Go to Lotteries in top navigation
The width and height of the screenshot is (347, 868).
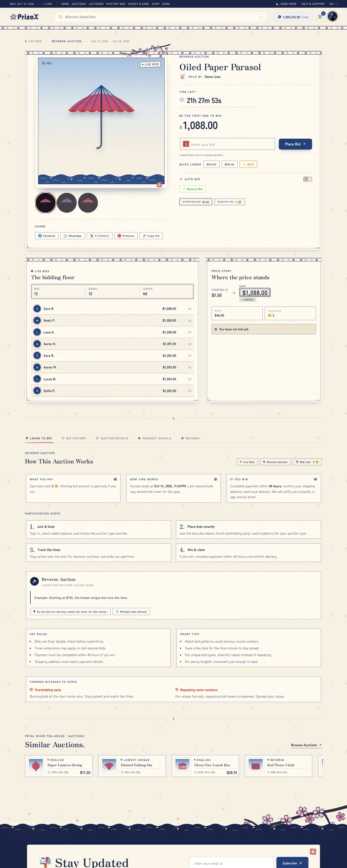point(96,4)
